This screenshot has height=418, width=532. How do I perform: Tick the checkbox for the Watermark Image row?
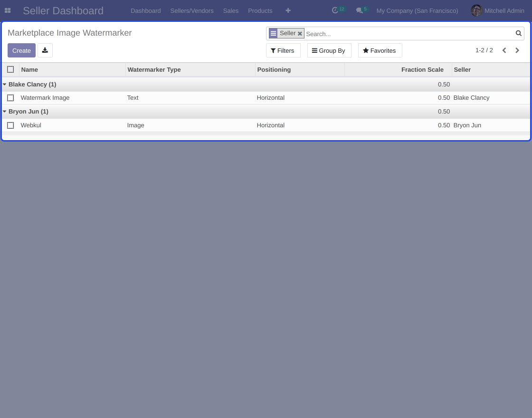(x=10, y=98)
